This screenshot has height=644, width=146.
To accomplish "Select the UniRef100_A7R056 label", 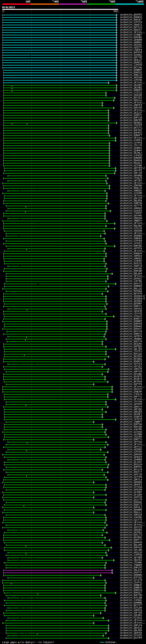I will coord(131,80).
